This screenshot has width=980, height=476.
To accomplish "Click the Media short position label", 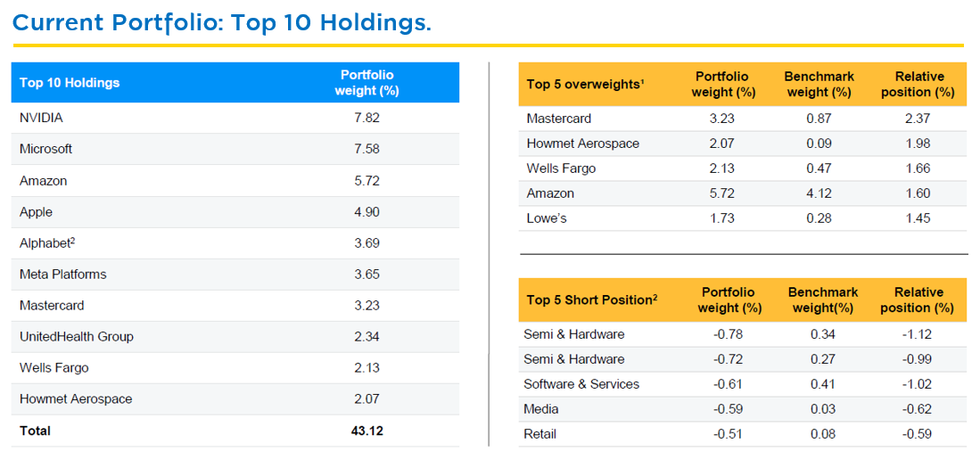I will [x=540, y=409].
